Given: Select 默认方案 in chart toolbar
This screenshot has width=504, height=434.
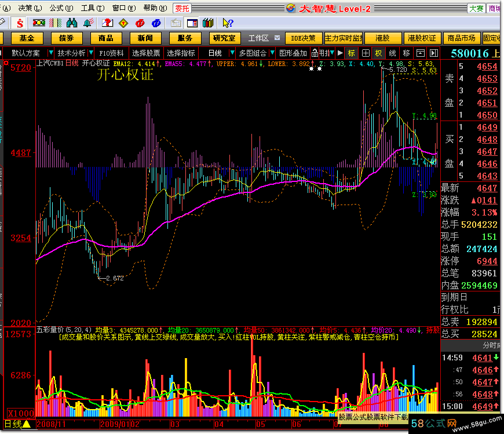Looking at the screenshot, I should coord(25,53).
